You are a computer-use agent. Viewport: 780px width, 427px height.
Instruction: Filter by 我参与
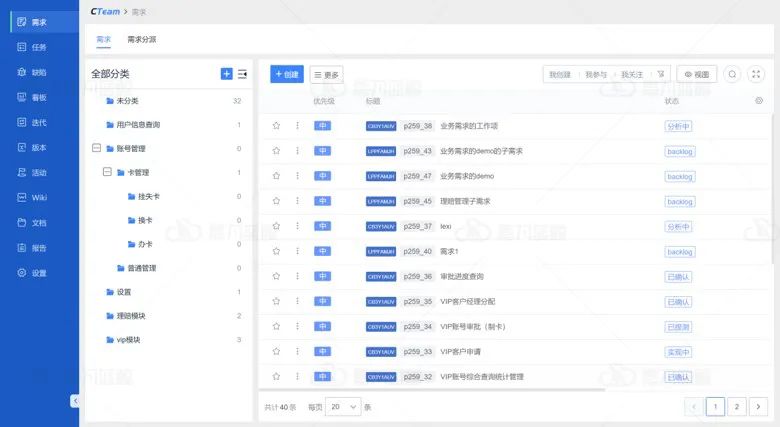[596, 75]
